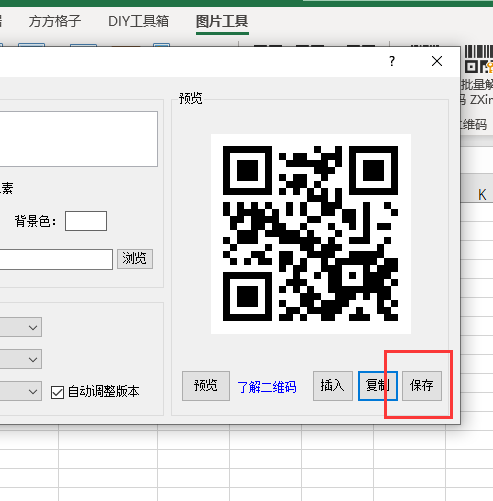
Task: Click the content text box in the dialog
Action: coord(79,139)
